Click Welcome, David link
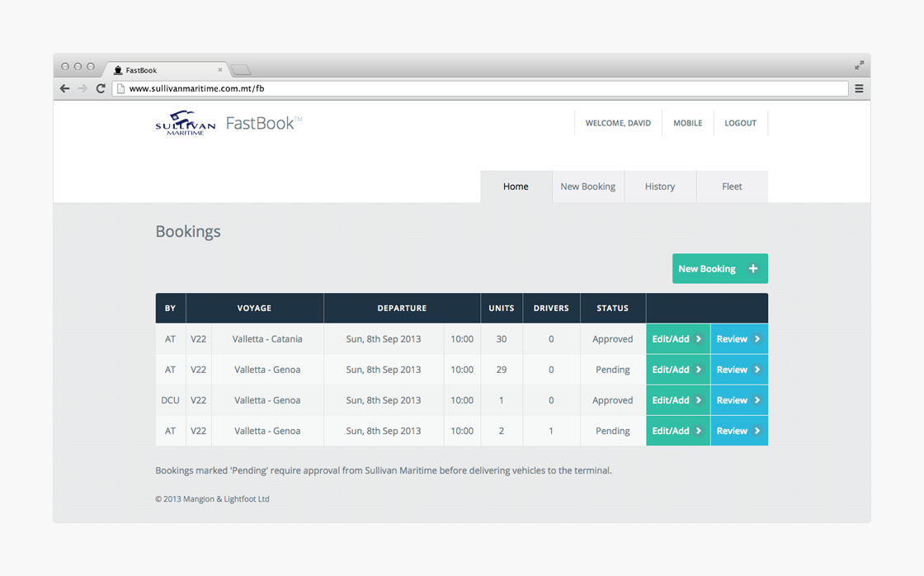 pyautogui.click(x=618, y=123)
